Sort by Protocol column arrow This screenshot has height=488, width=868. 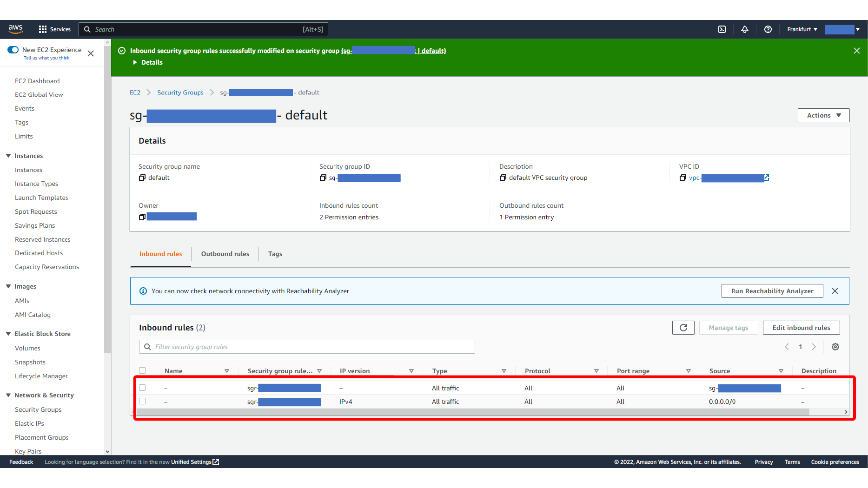pos(596,371)
